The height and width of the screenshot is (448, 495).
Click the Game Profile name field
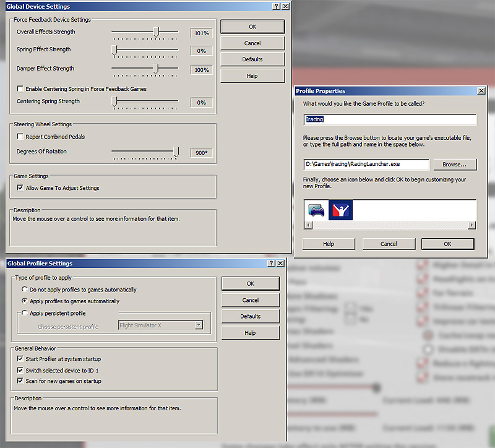(389, 119)
